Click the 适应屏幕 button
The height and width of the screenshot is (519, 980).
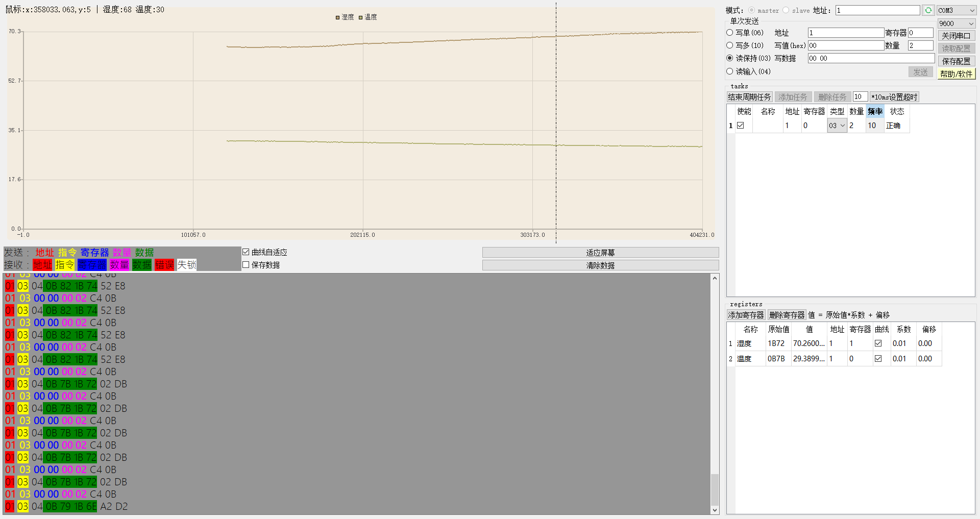pyautogui.click(x=600, y=252)
